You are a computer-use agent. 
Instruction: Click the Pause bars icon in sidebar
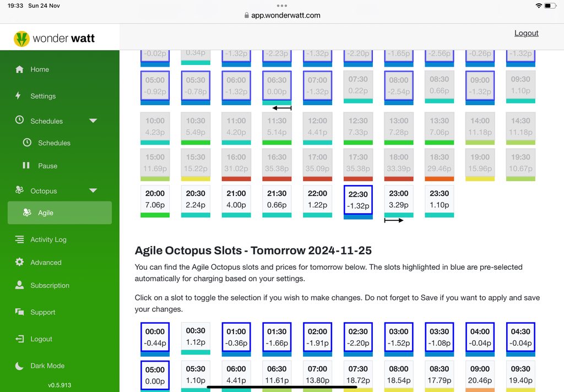[x=26, y=166]
